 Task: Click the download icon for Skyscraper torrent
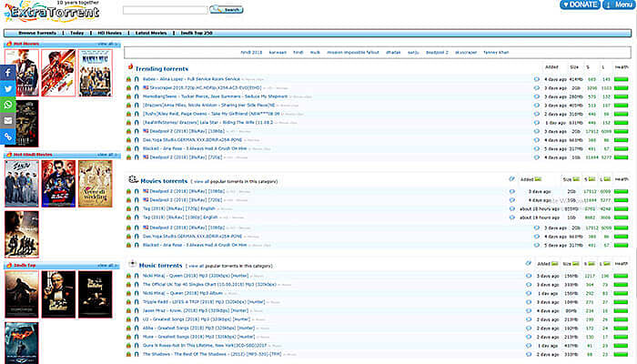coord(129,87)
